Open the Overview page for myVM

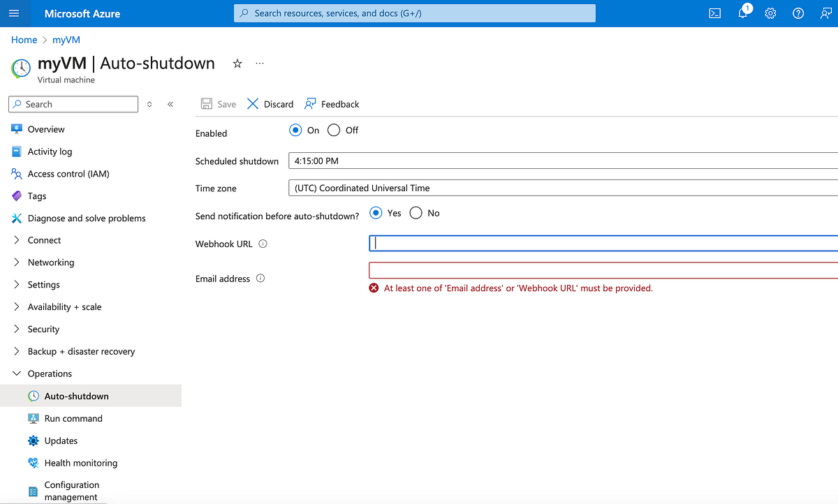click(44, 128)
